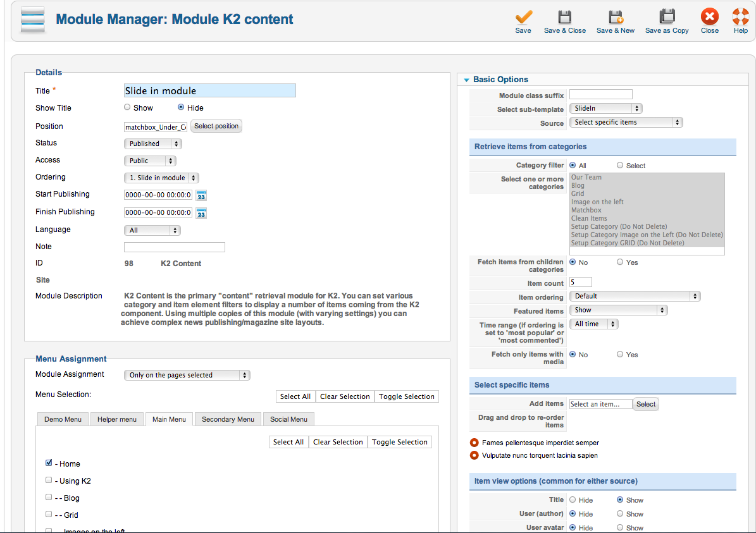Open the Finish Publishing calendar icon
This screenshot has height=533, width=756.
201,213
